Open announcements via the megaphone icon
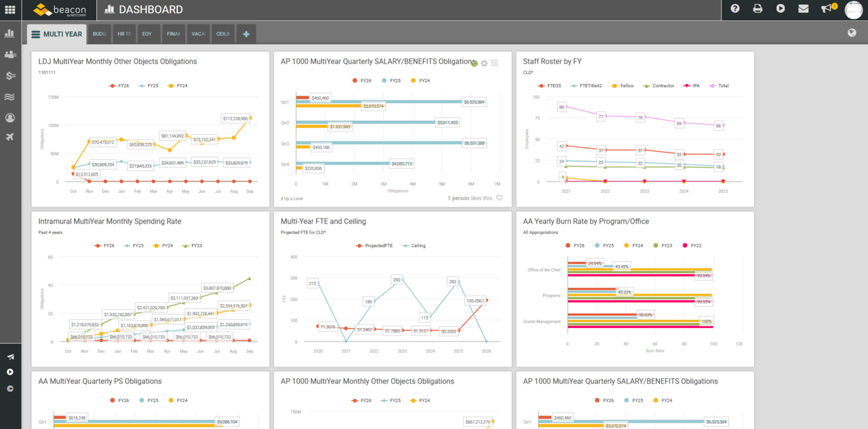 point(826,9)
